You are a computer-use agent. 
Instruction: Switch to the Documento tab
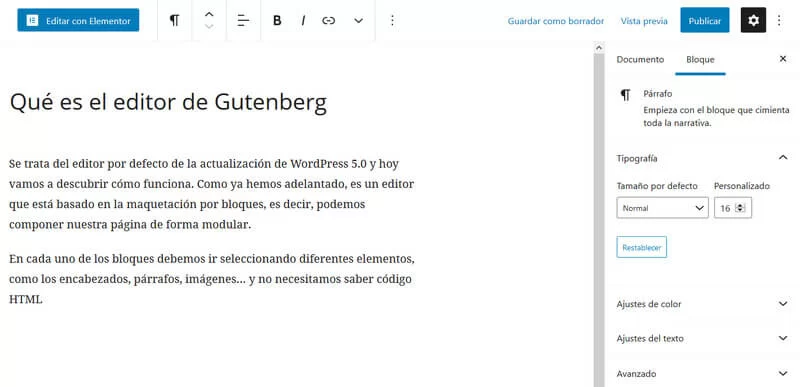click(x=640, y=59)
